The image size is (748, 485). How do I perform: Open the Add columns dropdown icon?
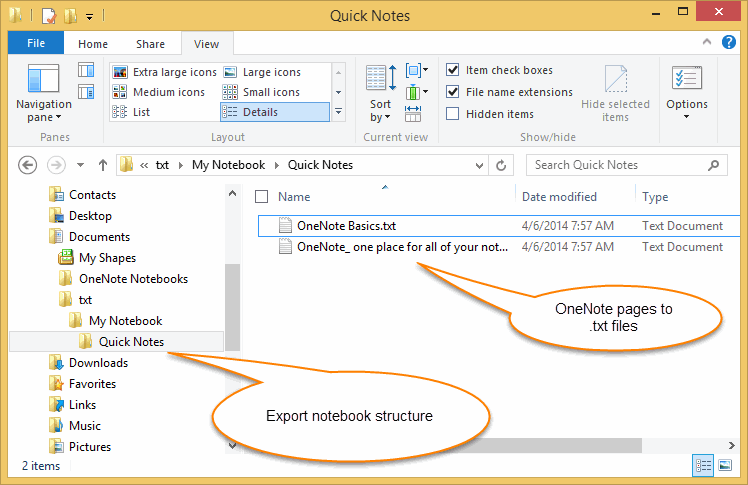pyautogui.click(x=416, y=92)
